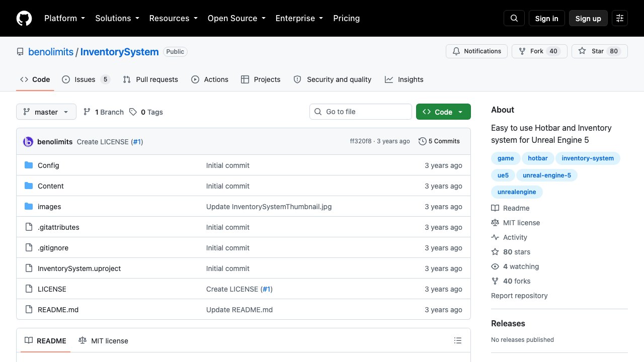The height and width of the screenshot is (362, 644).
Task: Select the ue5 topic tag
Action: 503,175
